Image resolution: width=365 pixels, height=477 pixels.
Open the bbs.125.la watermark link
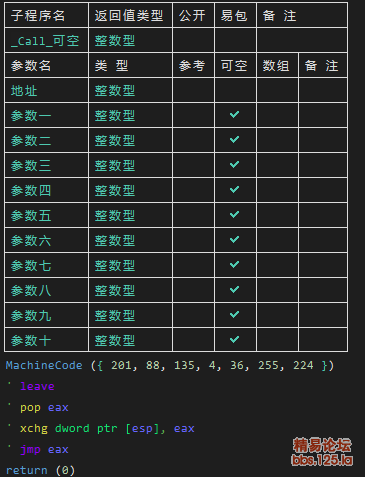click(x=322, y=460)
